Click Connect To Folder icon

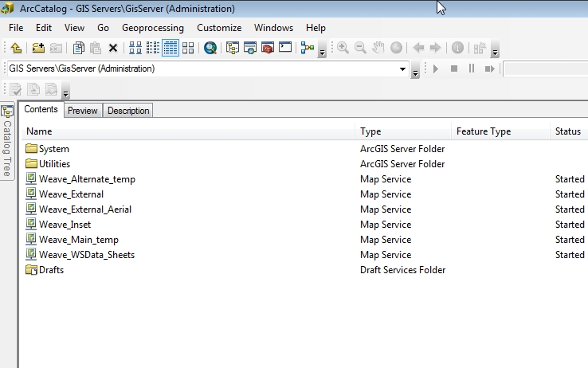click(x=38, y=48)
